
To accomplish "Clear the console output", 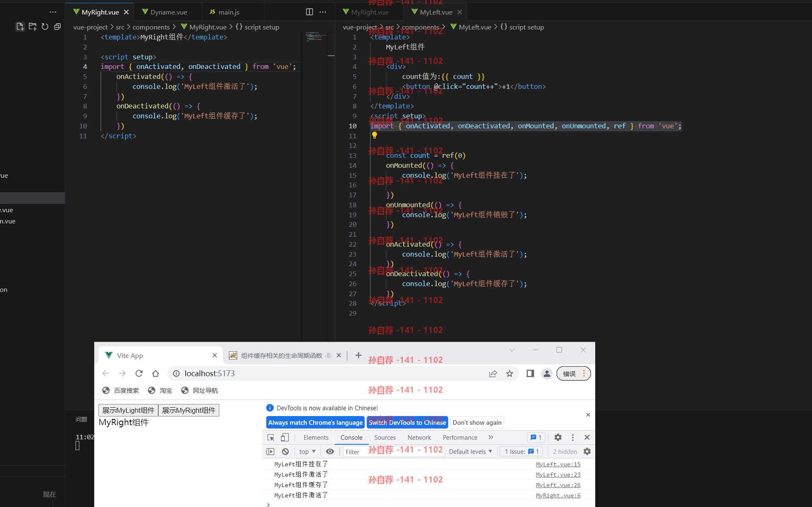I will click(x=285, y=451).
